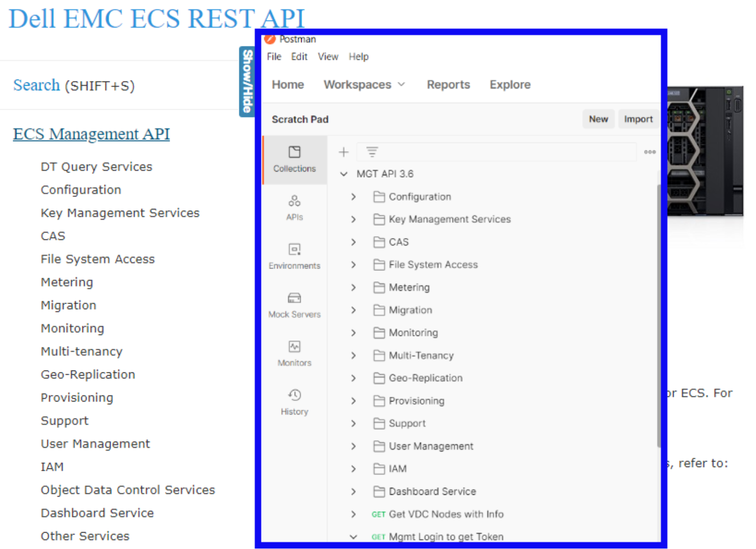Click the collections list vertical scrollbar

pos(659,316)
